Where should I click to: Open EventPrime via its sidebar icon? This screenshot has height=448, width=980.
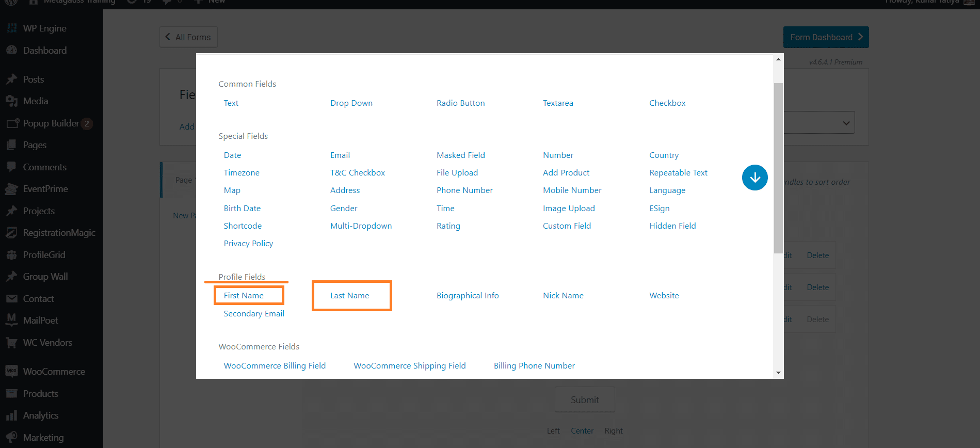pos(11,189)
